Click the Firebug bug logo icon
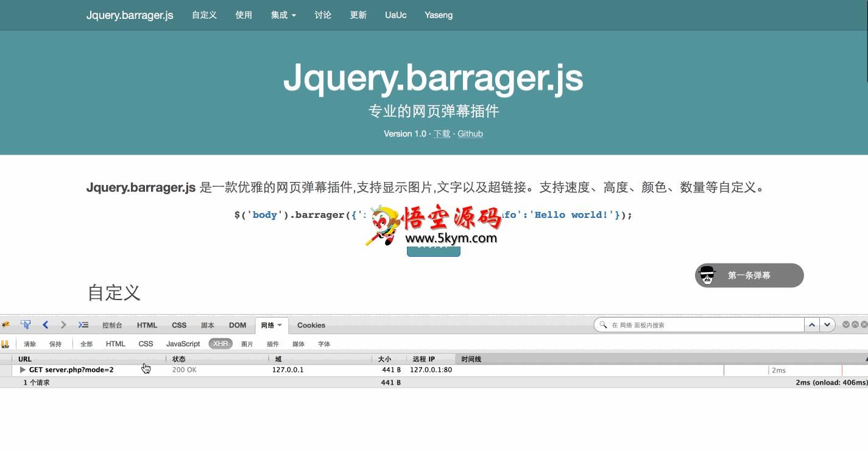Image resolution: width=868 pixels, height=451 pixels. (5, 325)
